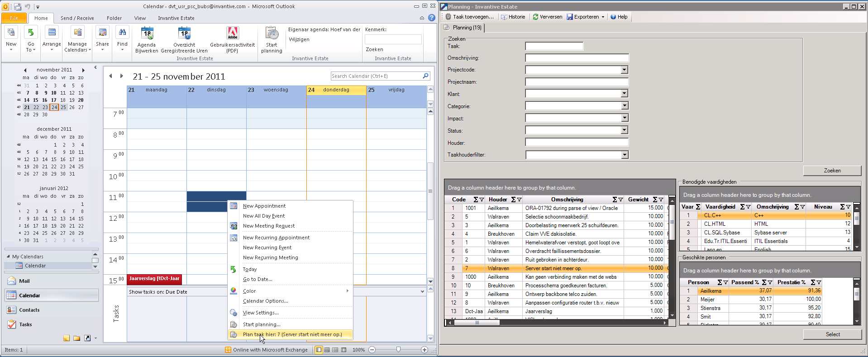Screen dimensions: 868x357
Task: Click Taak toevoegen in Planning window
Action: (x=470, y=17)
